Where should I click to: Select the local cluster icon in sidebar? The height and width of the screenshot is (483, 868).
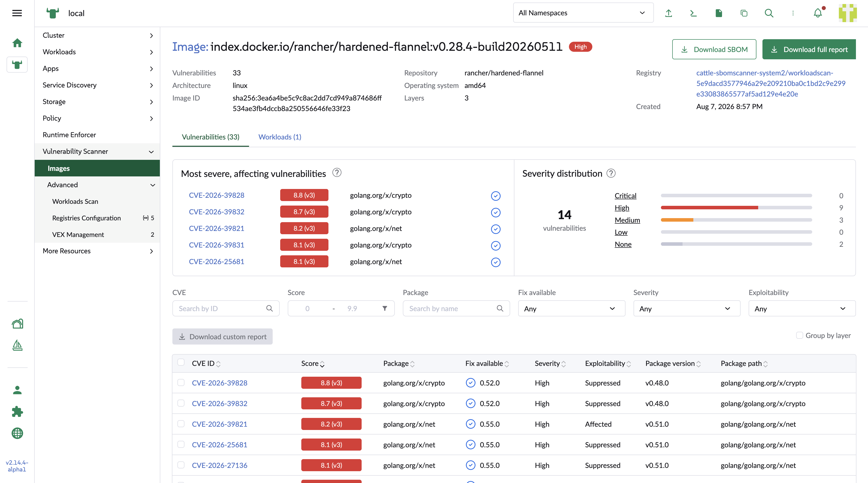tap(17, 64)
